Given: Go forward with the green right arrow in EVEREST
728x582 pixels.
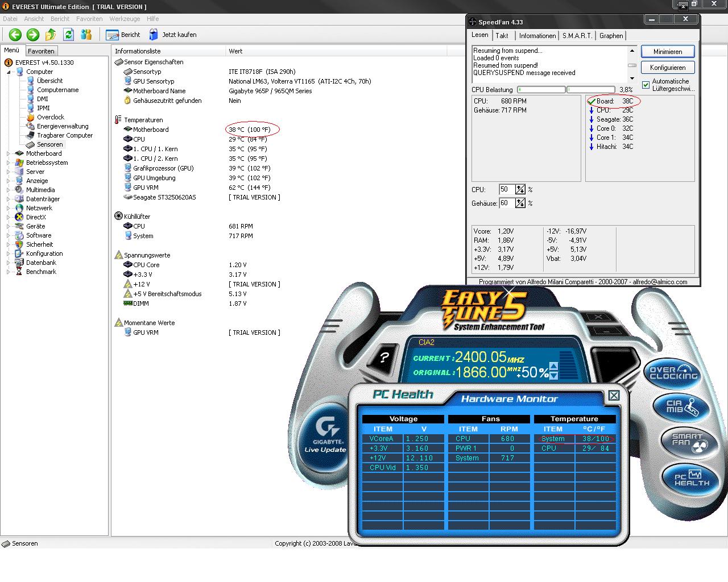Looking at the screenshot, I should [33, 35].
